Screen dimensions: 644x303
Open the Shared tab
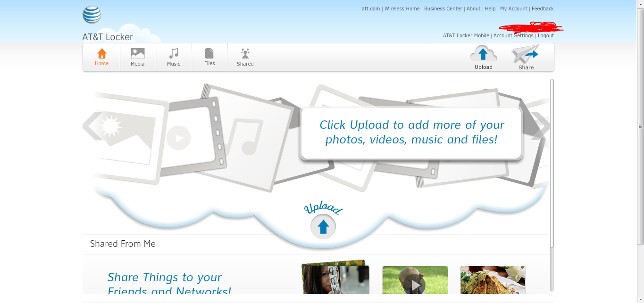pos(245,58)
